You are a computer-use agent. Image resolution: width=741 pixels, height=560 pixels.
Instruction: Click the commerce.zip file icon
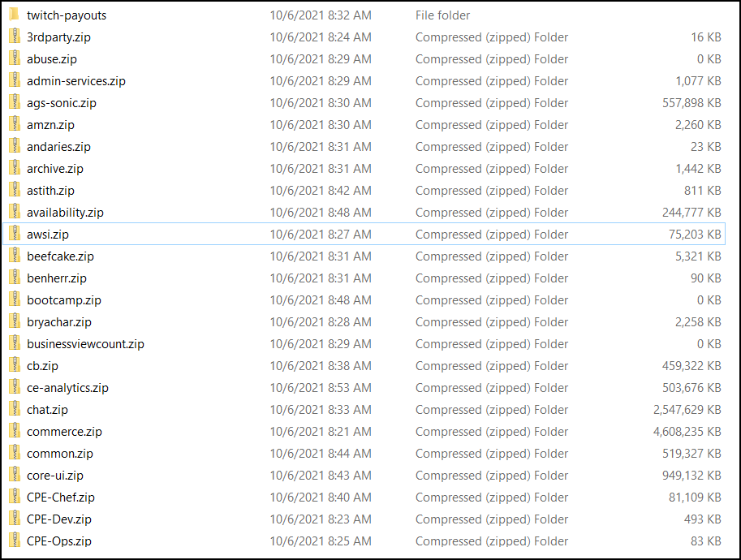(x=15, y=431)
